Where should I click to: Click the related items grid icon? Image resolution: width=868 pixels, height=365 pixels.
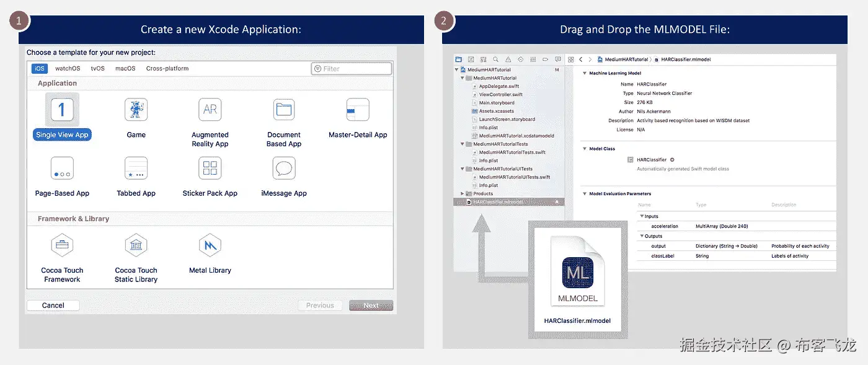tap(571, 59)
